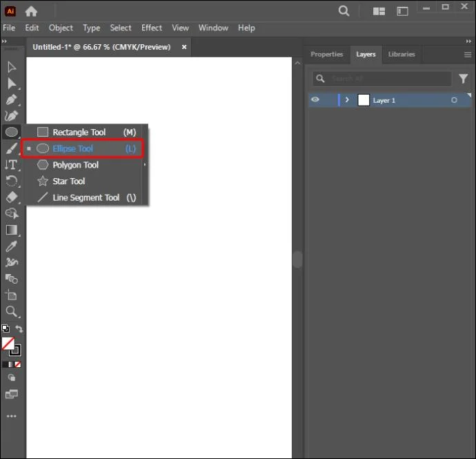The image size is (476, 459).
Task: Click Layer 1 target circle
Action: pos(454,100)
